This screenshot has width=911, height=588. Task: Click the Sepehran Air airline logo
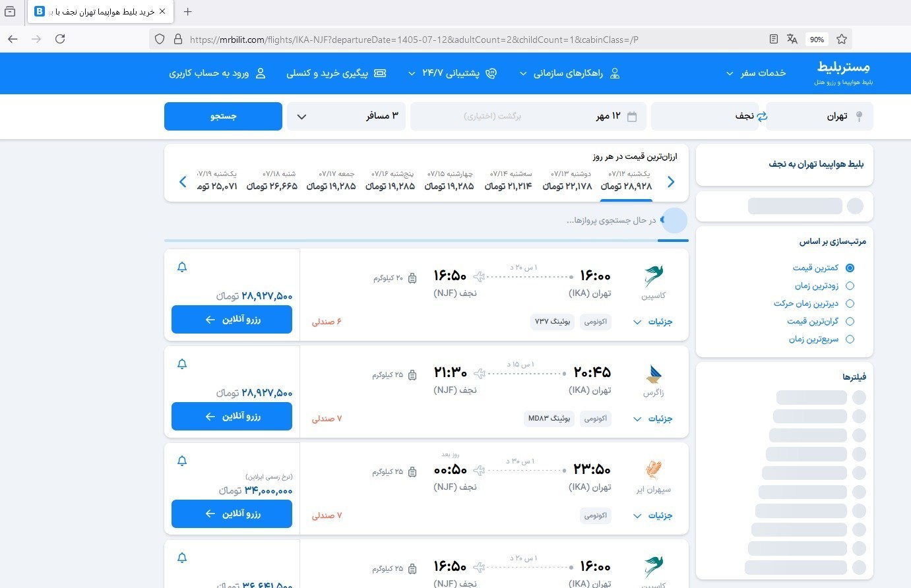[x=654, y=471]
